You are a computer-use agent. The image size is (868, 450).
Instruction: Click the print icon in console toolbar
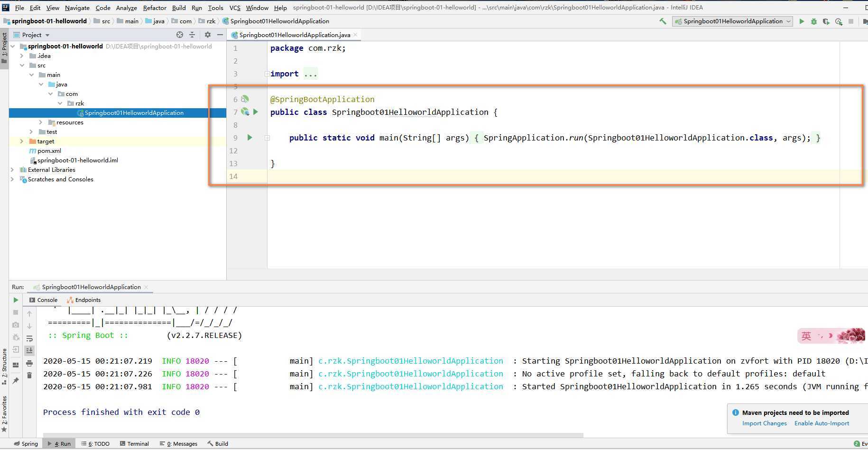(29, 363)
